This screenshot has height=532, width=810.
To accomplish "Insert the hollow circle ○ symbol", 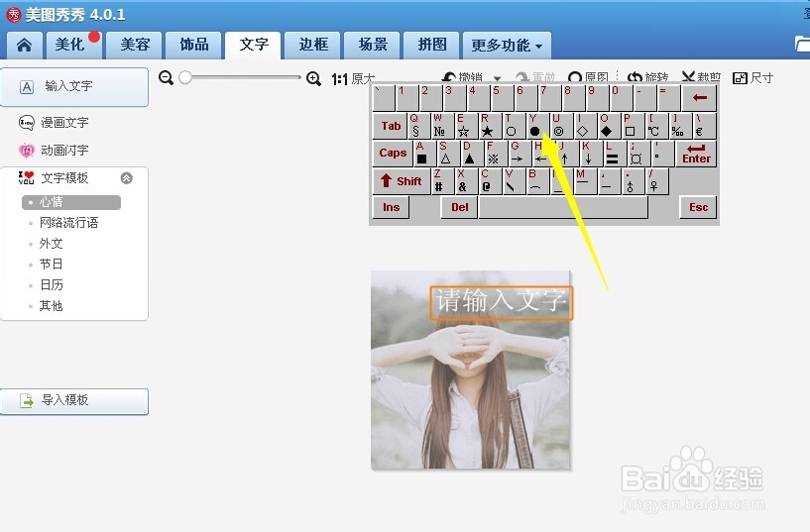I will tap(512, 126).
